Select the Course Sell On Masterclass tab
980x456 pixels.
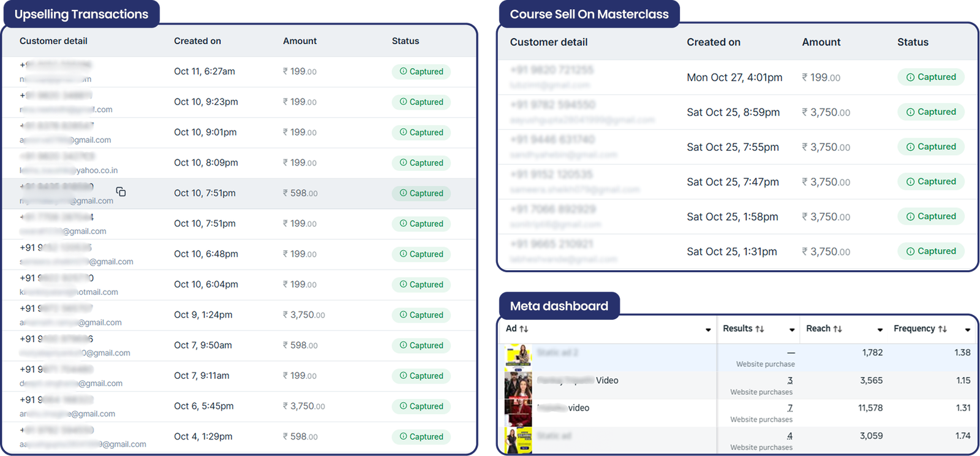(x=589, y=14)
